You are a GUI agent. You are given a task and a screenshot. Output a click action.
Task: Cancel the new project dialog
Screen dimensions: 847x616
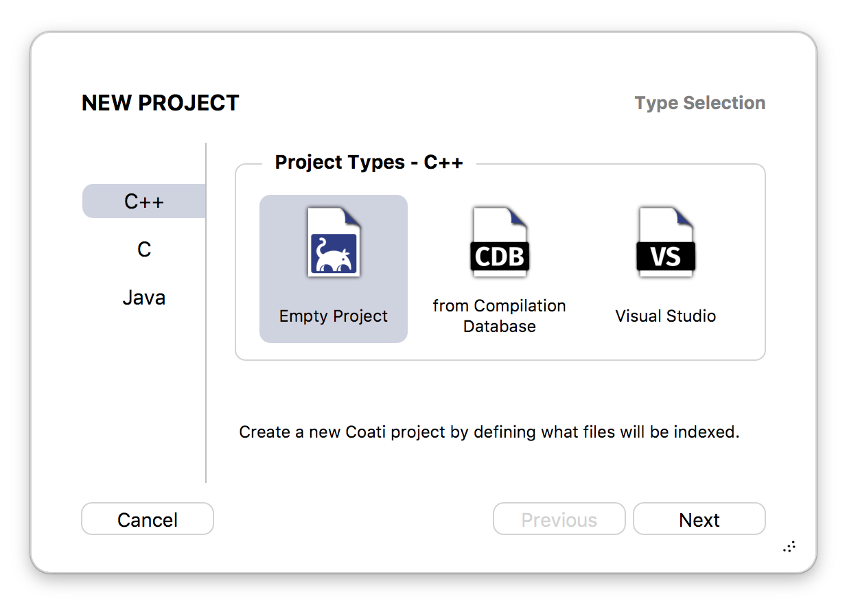click(x=148, y=519)
